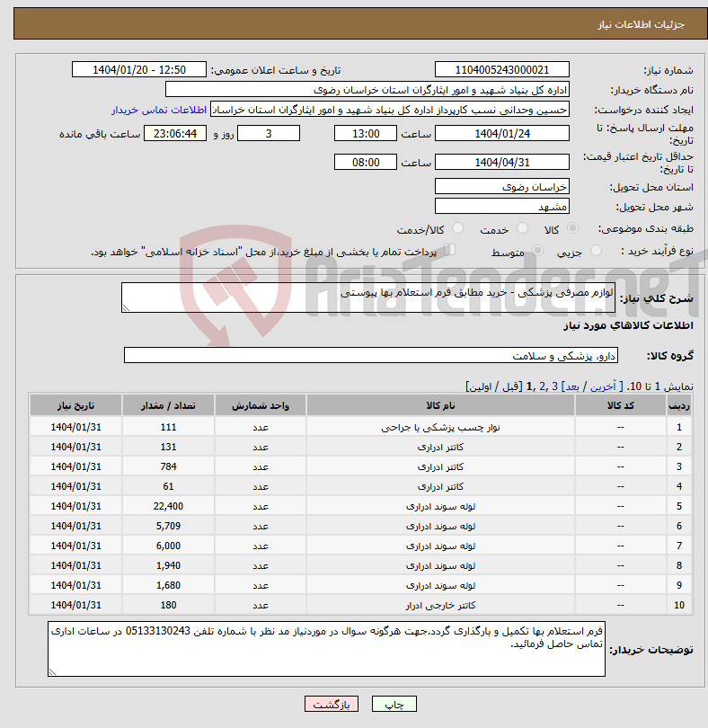Select item نوار چسب پزشکی یا جراحی
The image size is (708, 728).
[x=440, y=427]
